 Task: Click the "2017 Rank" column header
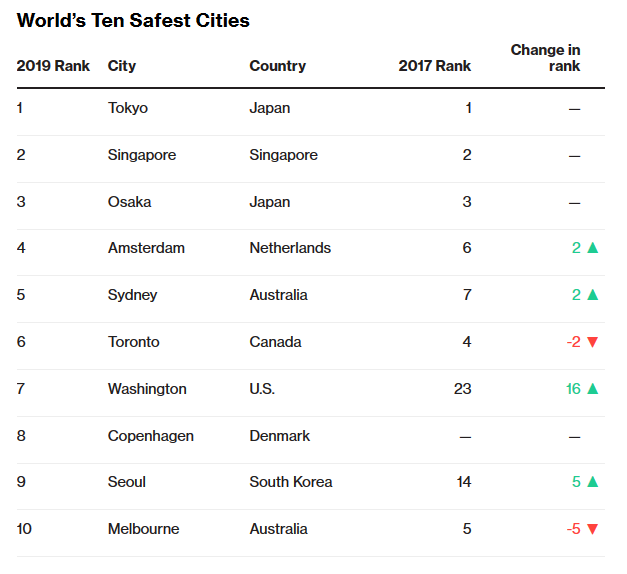[x=434, y=66]
